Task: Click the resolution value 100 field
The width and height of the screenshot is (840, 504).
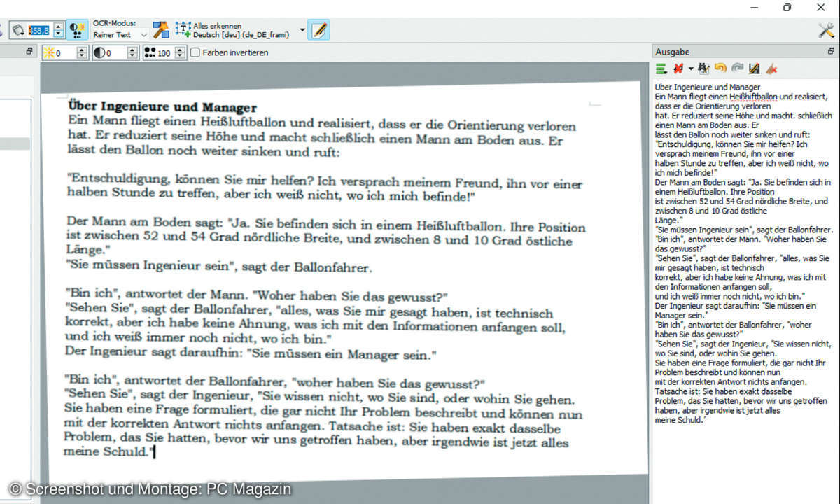Action: [x=165, y=52]
